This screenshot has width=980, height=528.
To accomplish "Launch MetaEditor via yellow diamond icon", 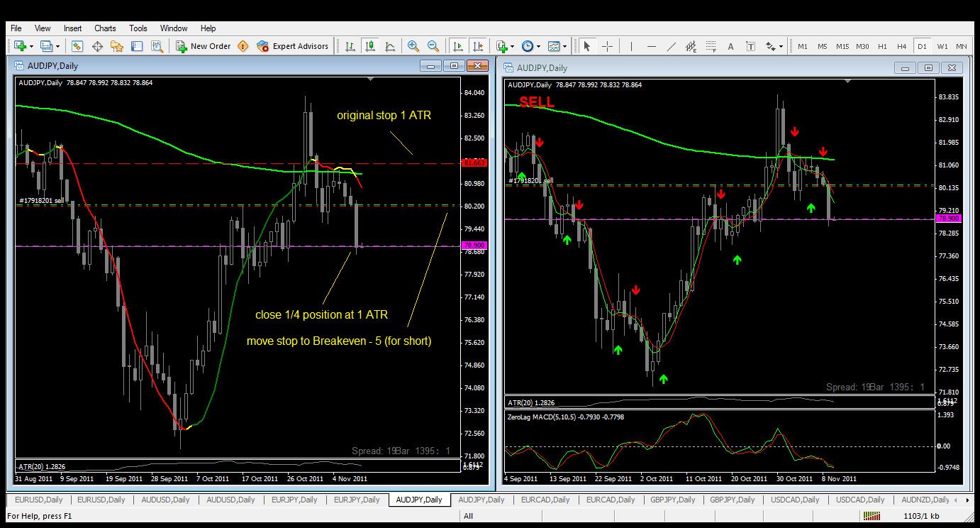I will tap(243, 46).
